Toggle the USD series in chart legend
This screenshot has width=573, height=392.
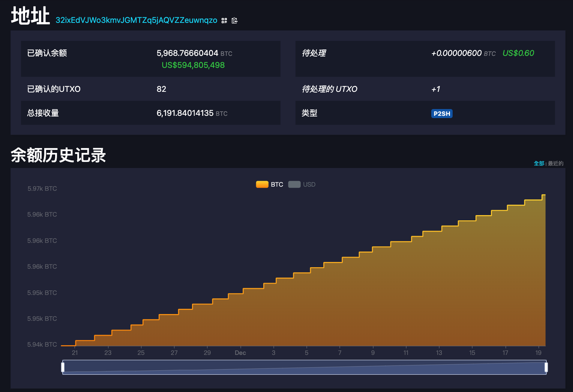tap(302, 184)
